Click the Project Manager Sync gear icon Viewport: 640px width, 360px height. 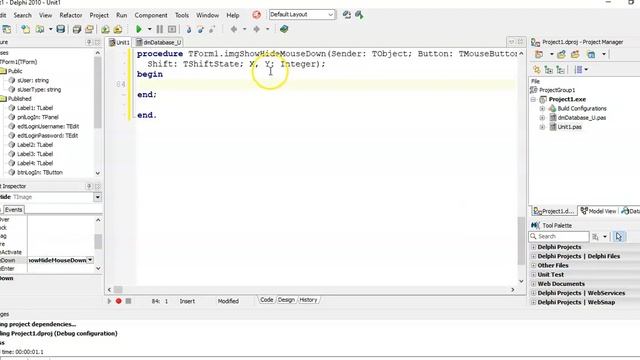pos(537,70)
